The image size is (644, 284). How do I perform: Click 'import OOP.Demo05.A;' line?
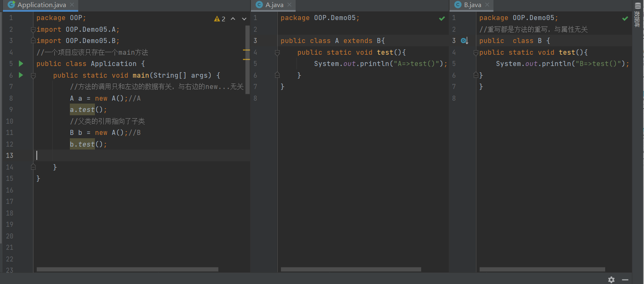coord(78,29)
